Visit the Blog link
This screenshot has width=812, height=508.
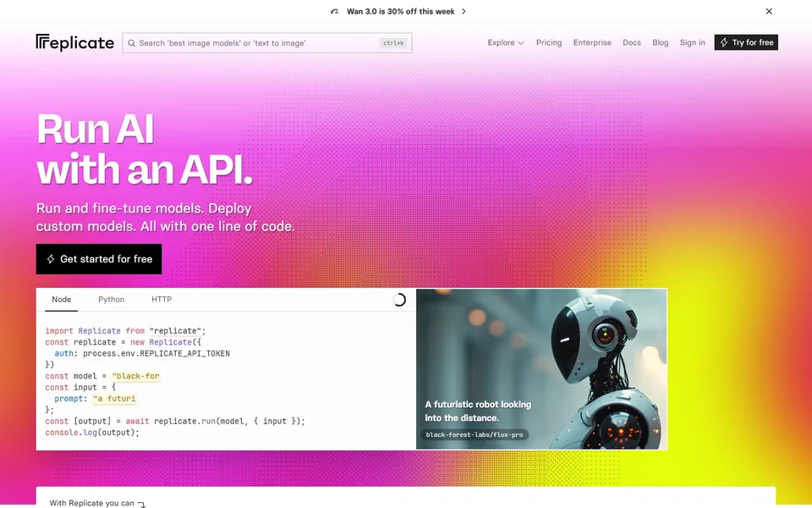[x=661, y=42]
